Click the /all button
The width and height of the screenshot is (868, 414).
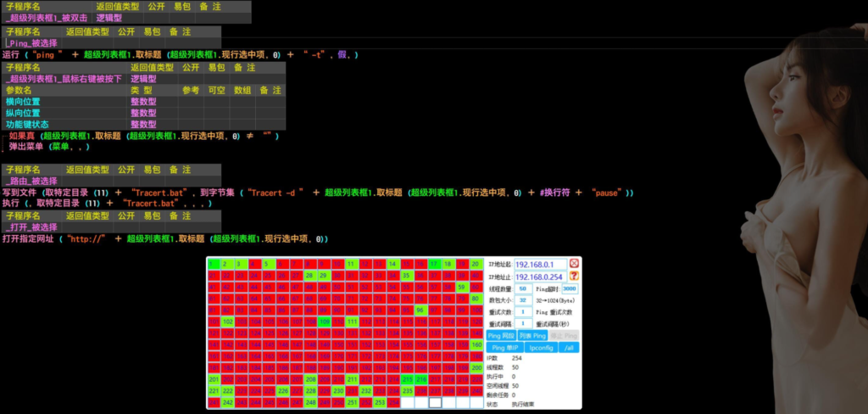tap(568, 348)
